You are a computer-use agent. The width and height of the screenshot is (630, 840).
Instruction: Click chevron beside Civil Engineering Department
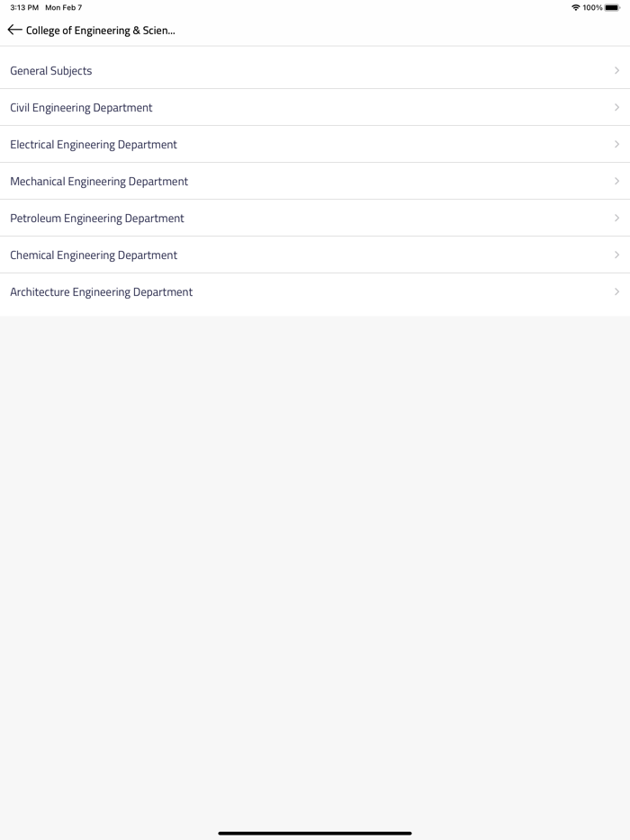tap(616, 108)
